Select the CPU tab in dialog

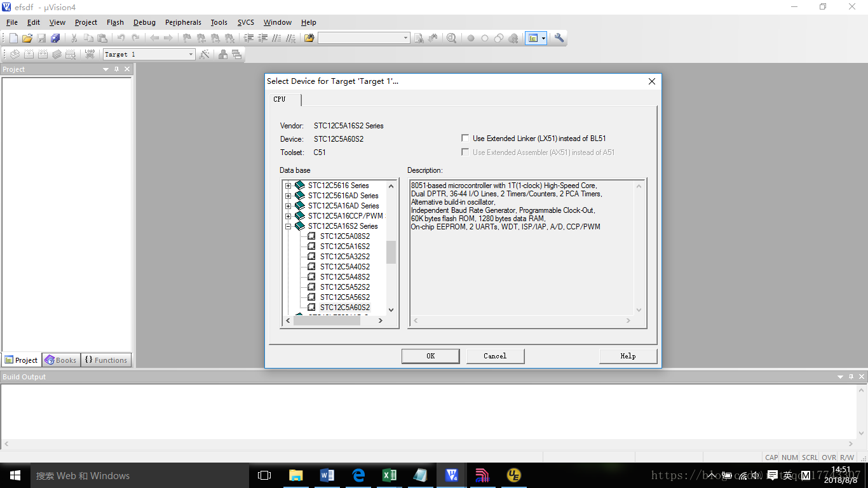pyautogui.click(x=285, y=100)
